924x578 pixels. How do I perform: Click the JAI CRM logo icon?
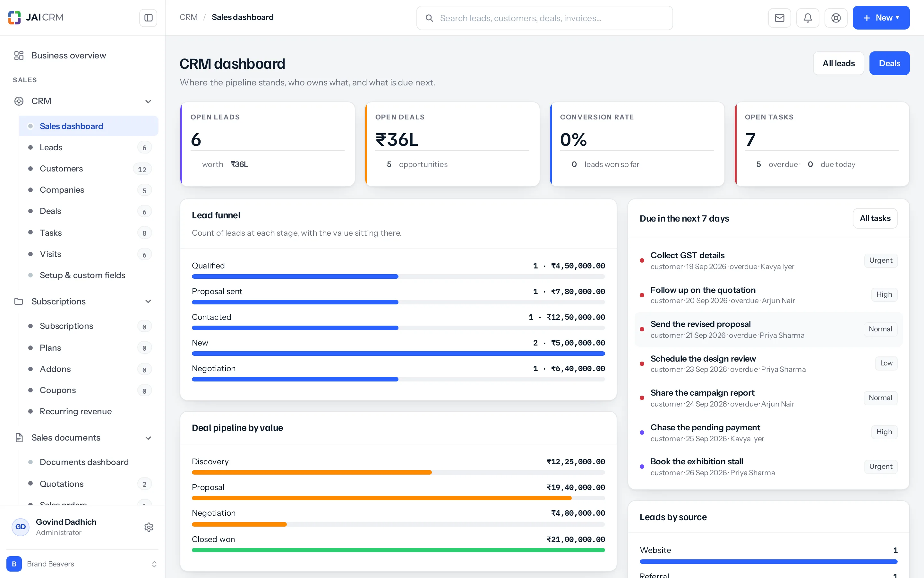tap(14, 18)
